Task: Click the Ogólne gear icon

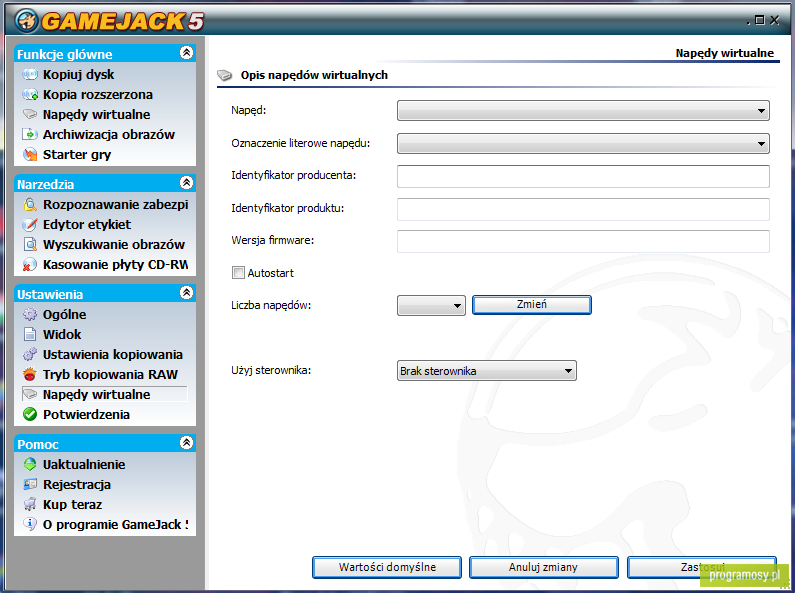Action: point(30,315)
